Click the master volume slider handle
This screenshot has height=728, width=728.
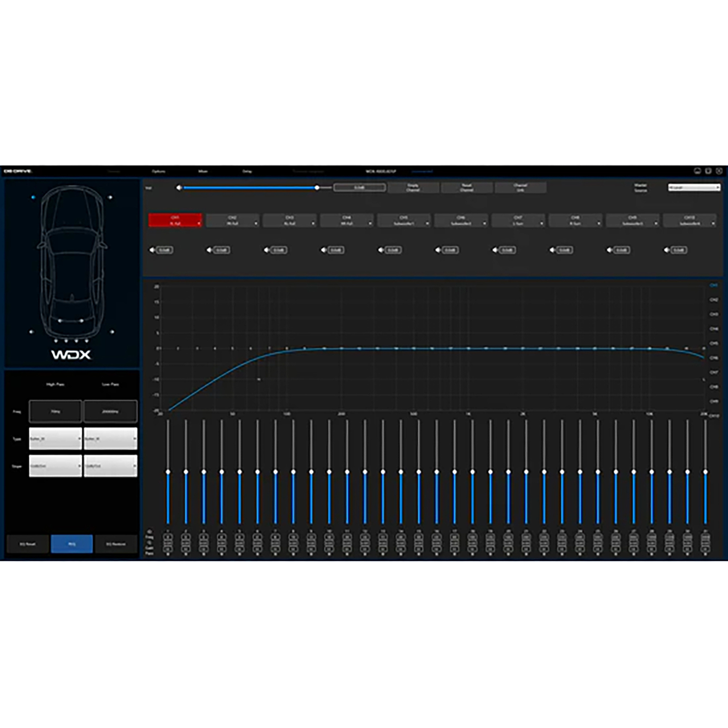(317, 188)
